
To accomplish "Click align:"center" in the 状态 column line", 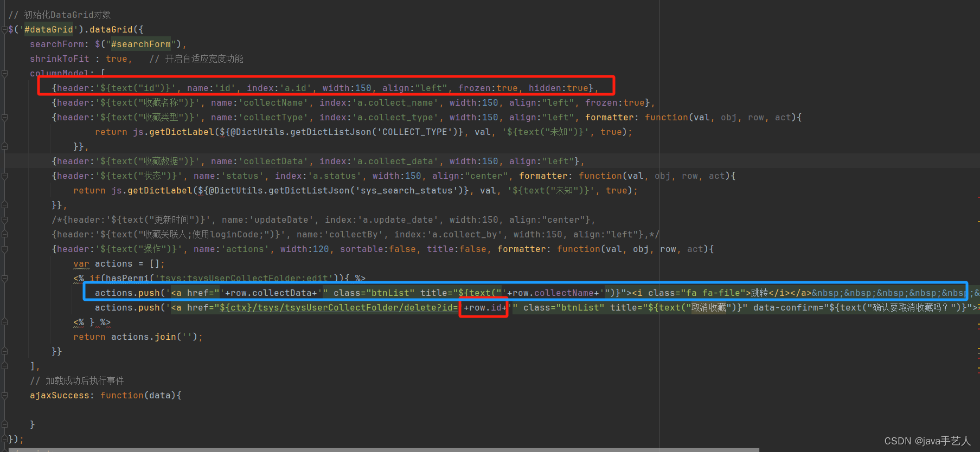I will coord(470,176).
